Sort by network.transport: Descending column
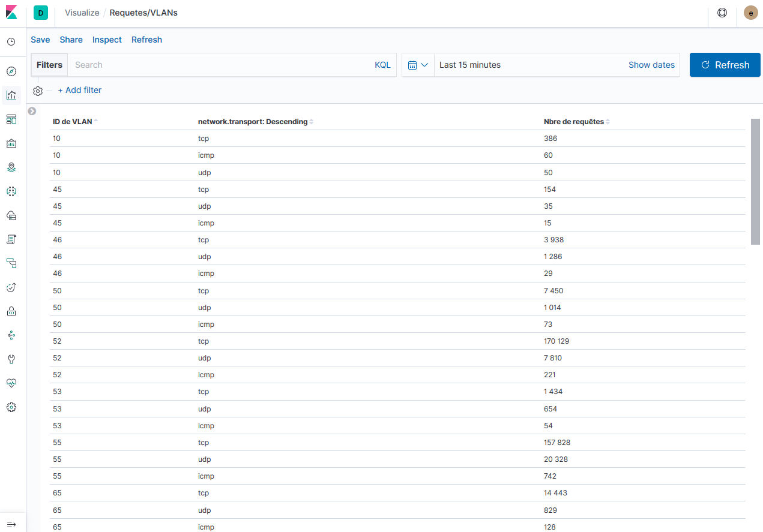The width and height of the screenshot is (763, 532). tap(256, 121)
